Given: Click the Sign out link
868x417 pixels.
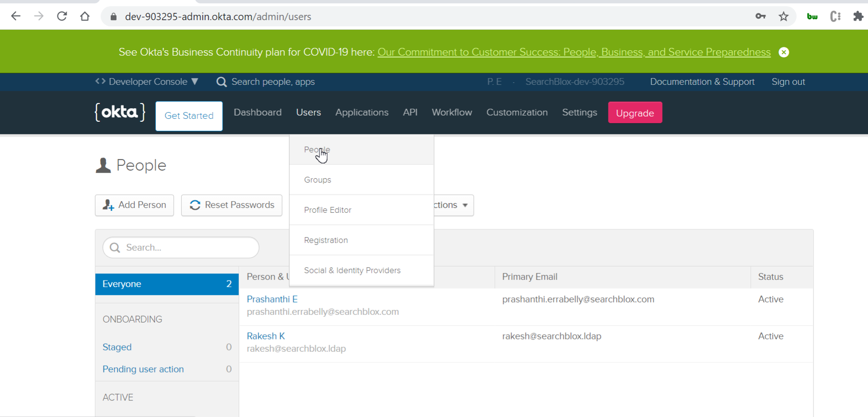Looking at the screenshot, I should (788, 81).
